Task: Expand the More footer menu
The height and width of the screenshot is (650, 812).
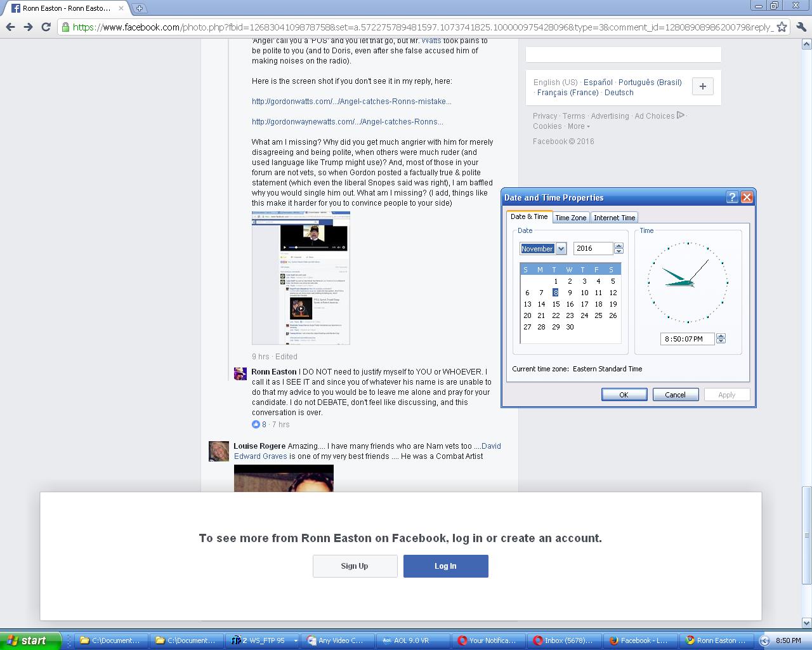Action: pyautogui.click(x=579, y=126)
